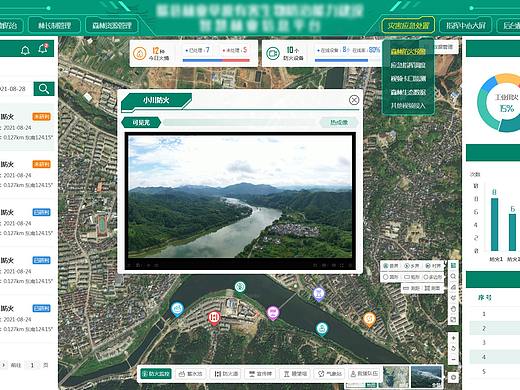
Task: Open the 指挥中心大屏 nav tab
Action: click(466, 25)
